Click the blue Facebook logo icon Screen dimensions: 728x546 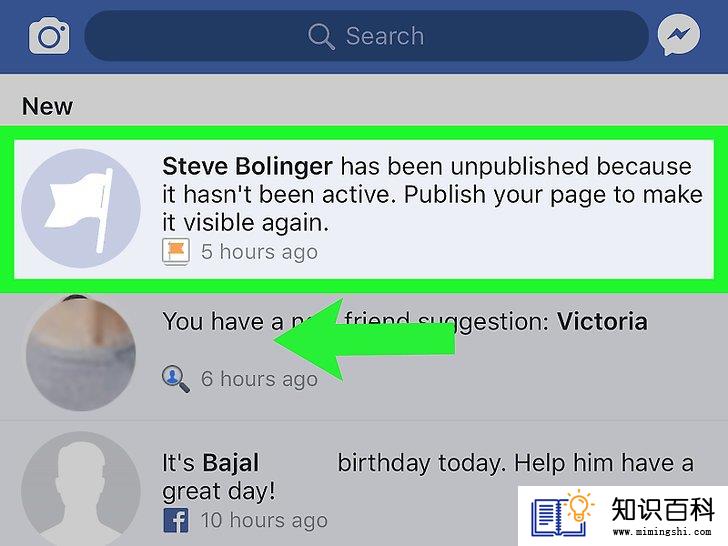(176, 520)
